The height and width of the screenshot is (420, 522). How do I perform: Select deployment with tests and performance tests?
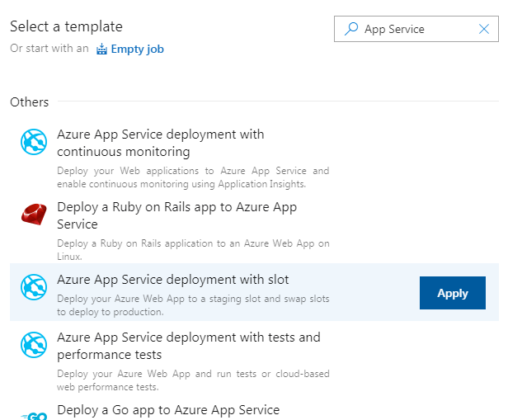[188, 346]
